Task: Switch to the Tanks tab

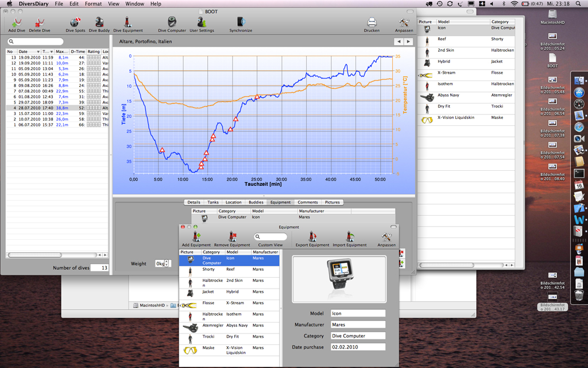Action: pos(213,202)
